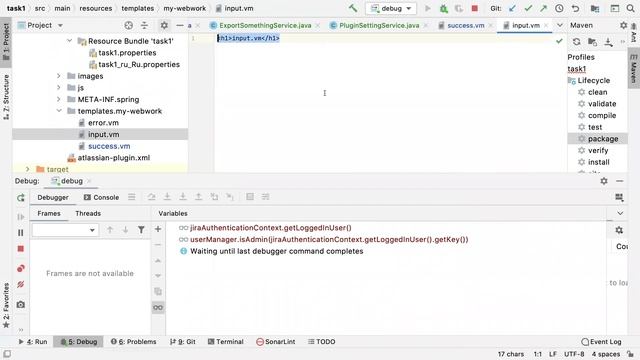Toggle Mute Breakpoints icon
This screenshot has height=360, width=640.
tap(21, 284)
